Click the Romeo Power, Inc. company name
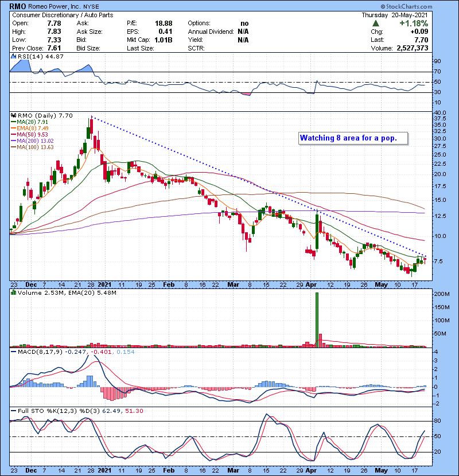The height and width of the screenshot is (476, 459). coord(53,6)
